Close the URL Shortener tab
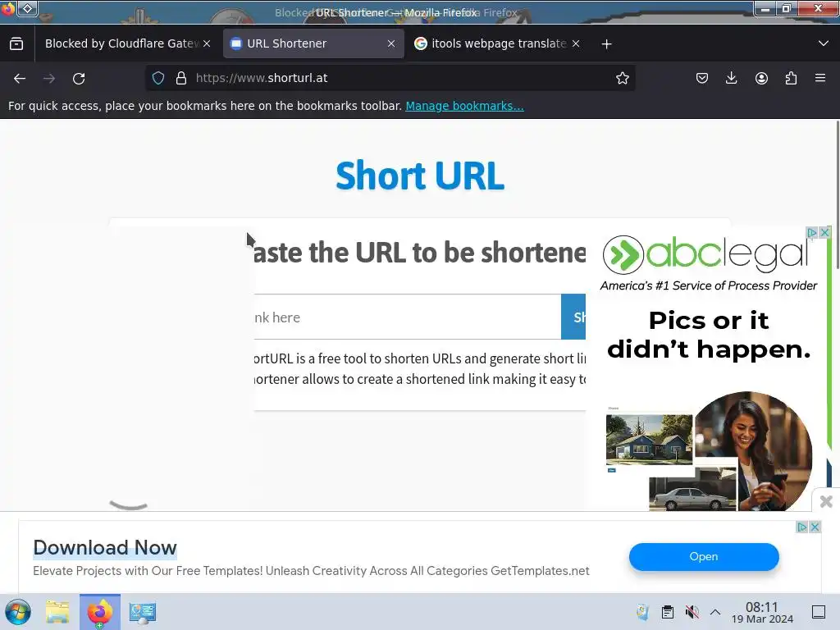This screenshot has height=630, width=840. point(391,43)
